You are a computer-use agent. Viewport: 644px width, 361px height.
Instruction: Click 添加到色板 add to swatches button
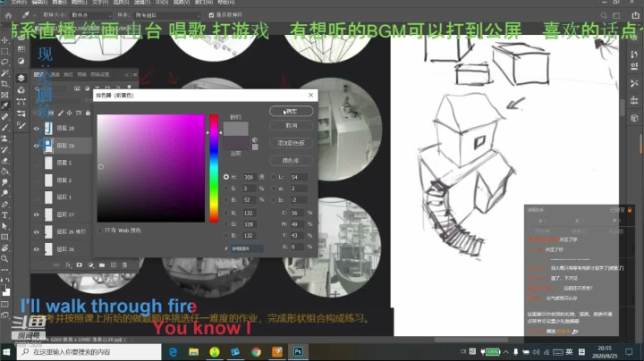[x=292, y=143]
